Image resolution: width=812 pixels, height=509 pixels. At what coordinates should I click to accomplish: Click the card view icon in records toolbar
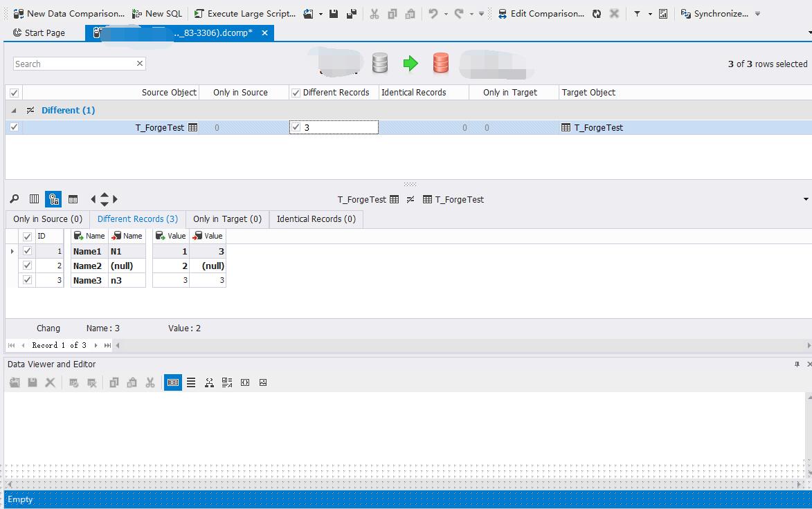pos(73,199)
